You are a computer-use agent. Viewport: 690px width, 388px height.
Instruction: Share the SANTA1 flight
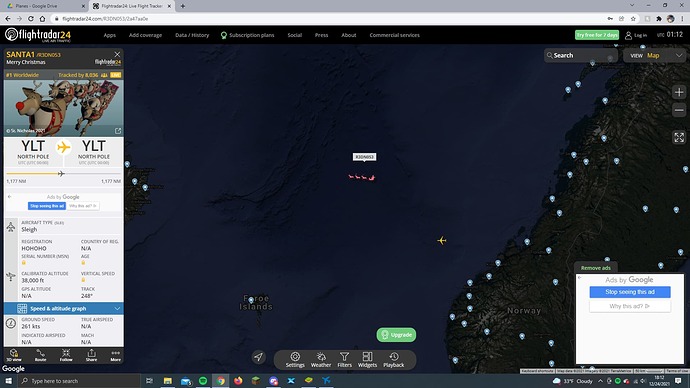(x=91, y=355)
